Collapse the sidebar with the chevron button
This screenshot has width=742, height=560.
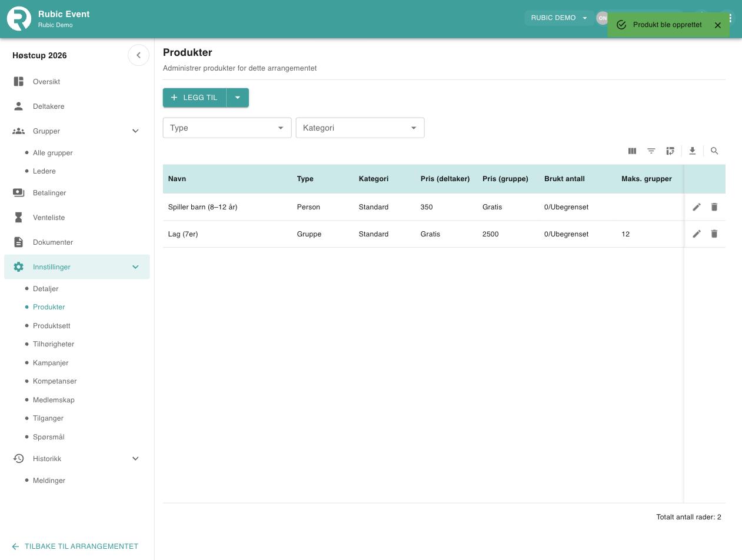point(138,55)
